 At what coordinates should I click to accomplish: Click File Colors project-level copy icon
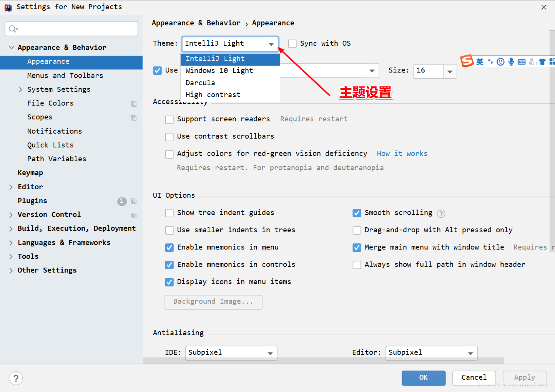tap(134, 104)
